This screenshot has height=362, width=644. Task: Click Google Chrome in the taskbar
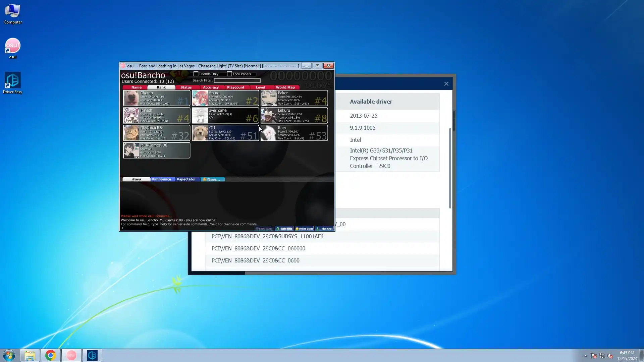point(50,355)
